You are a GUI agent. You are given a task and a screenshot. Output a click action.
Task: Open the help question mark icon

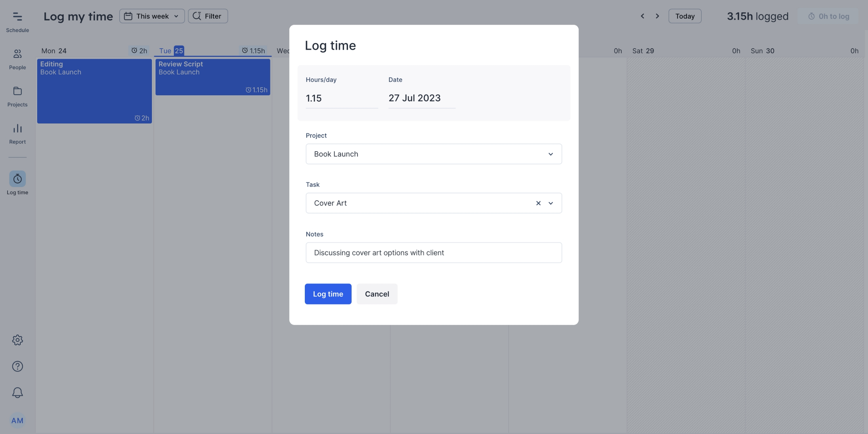click(17, 366)
